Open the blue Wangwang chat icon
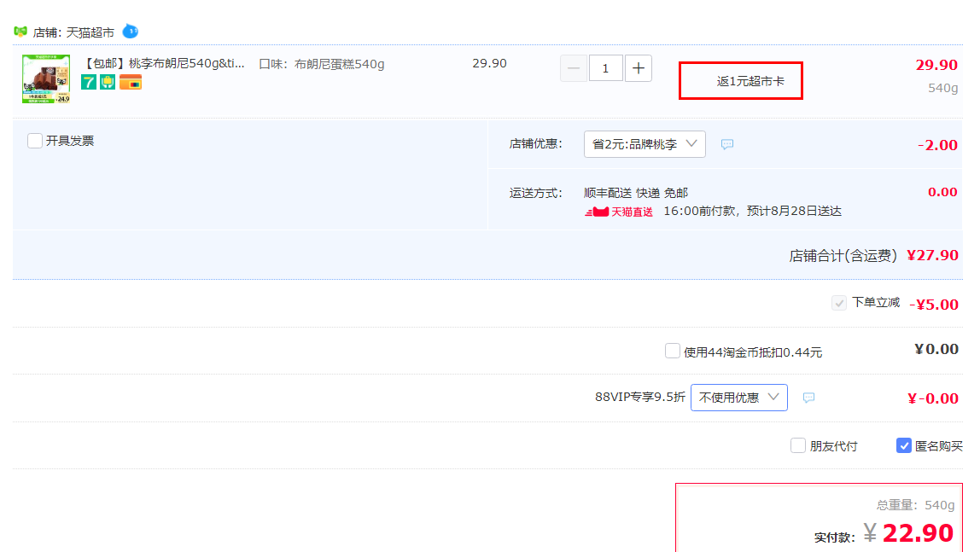980x552 pixels. click(130, 32)
